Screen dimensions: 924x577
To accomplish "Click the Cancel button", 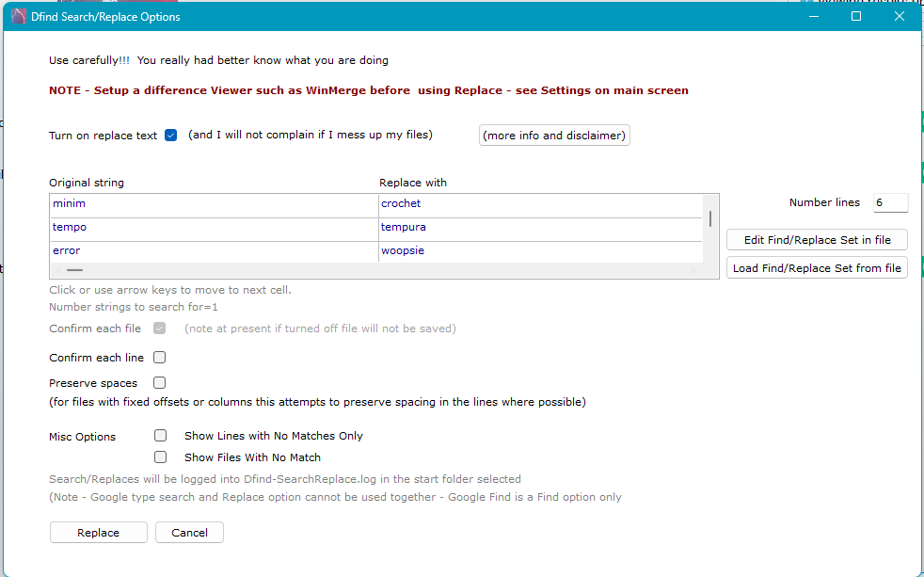I will (x=189, y=532).
